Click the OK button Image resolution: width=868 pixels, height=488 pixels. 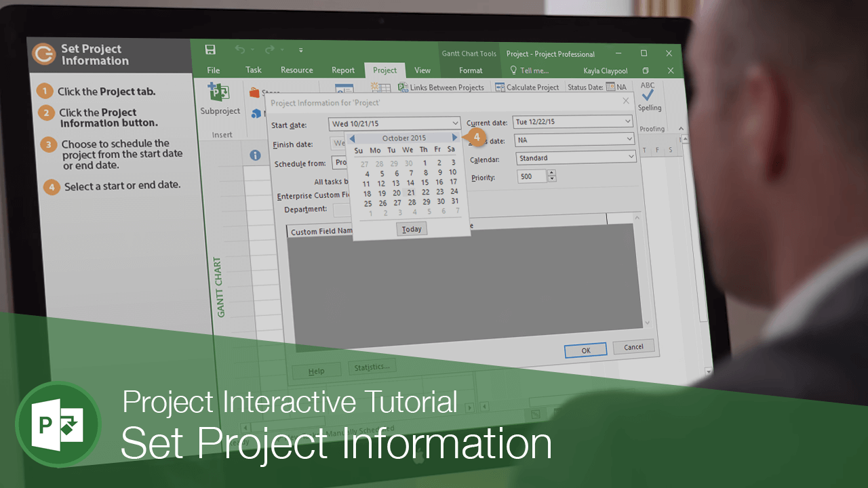click(x=585, y=350)
